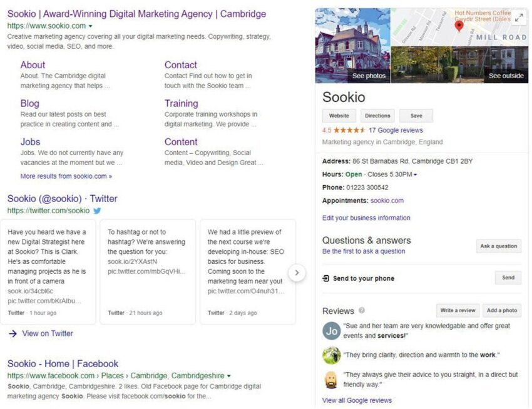Open dropdown arrow next to Facebook URL
Screen dimensions: 532x409
tap(228, 376)
